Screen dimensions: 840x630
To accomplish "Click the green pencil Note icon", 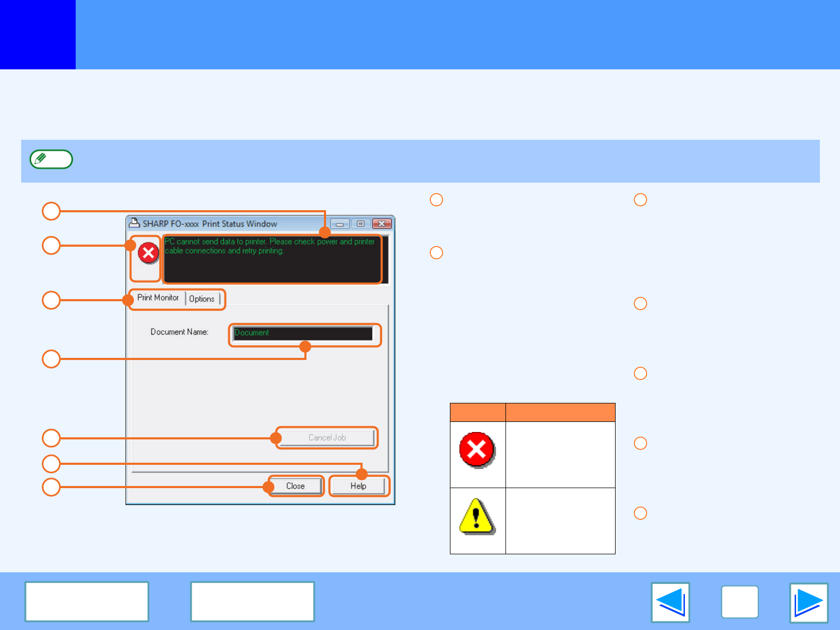I will pos(51,159).
